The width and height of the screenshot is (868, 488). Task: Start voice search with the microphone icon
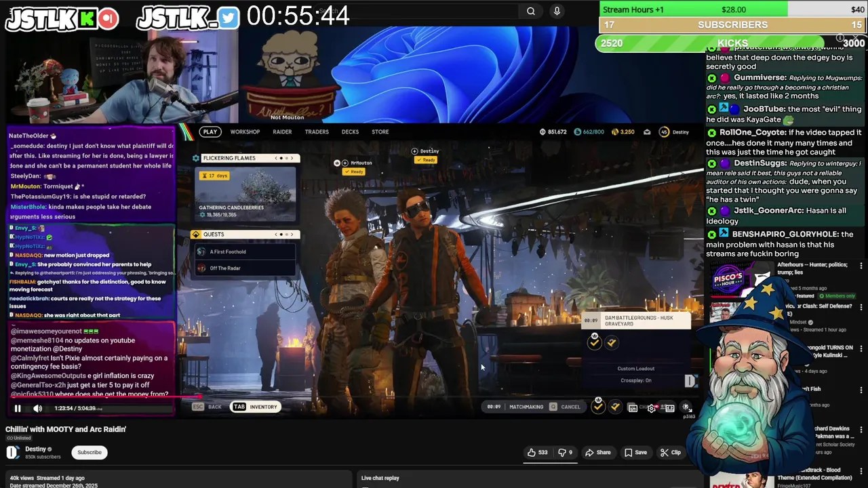[x=557, y=11]
